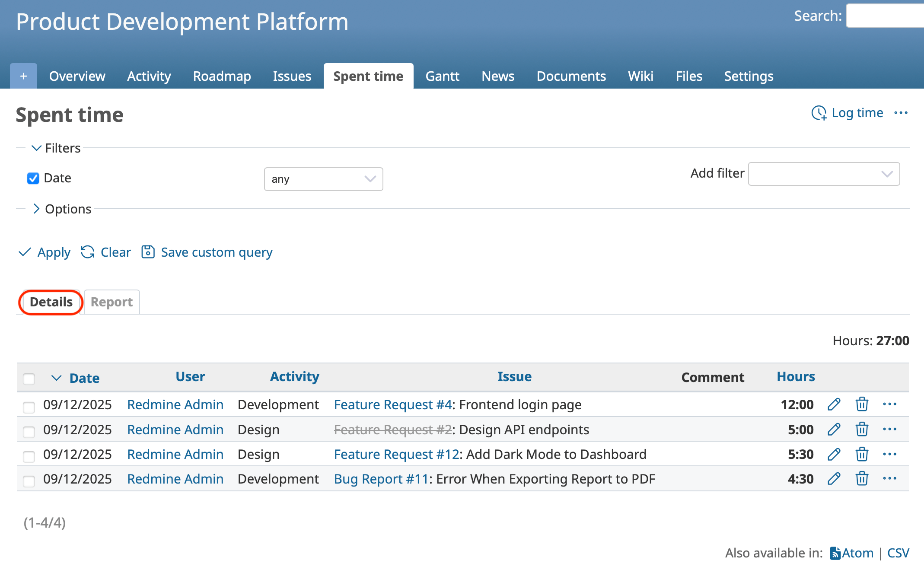Check the checkbox for the 5:30 entry
The height and width of the screenshot is (573, 924).
click(29, 455)
